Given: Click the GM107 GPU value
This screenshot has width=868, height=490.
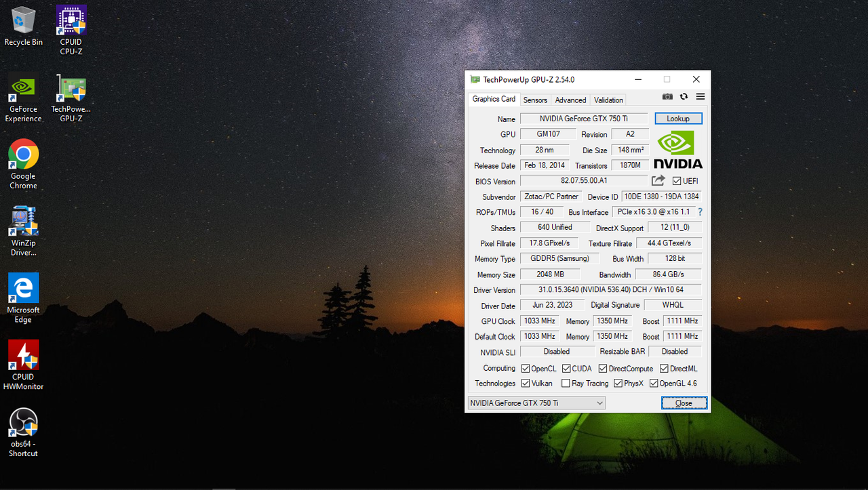Looking at the screenshot, I should (x=549, y=134).
